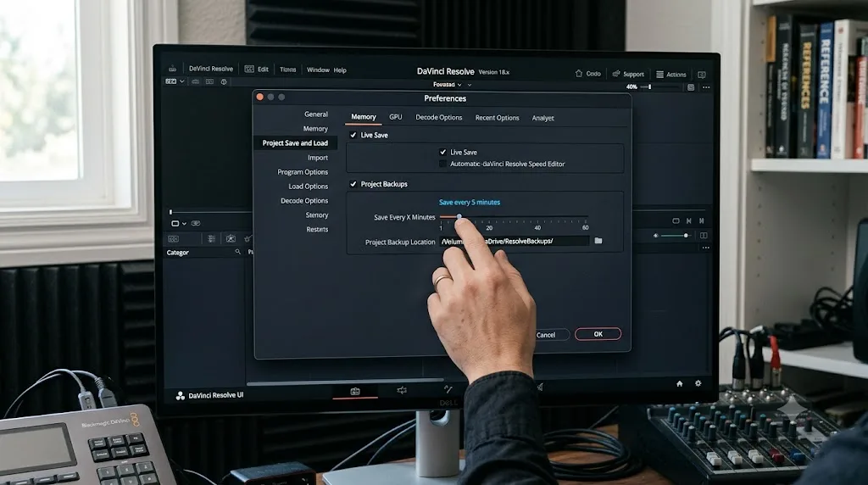Click the split-panel icon right of the volume slider
This screenshot has height=485, width=868.
point(704,236)
